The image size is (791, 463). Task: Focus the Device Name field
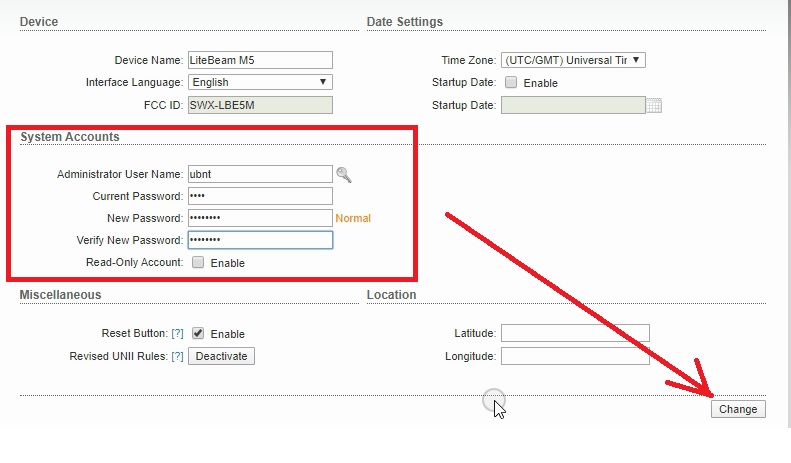pos(260,60)
